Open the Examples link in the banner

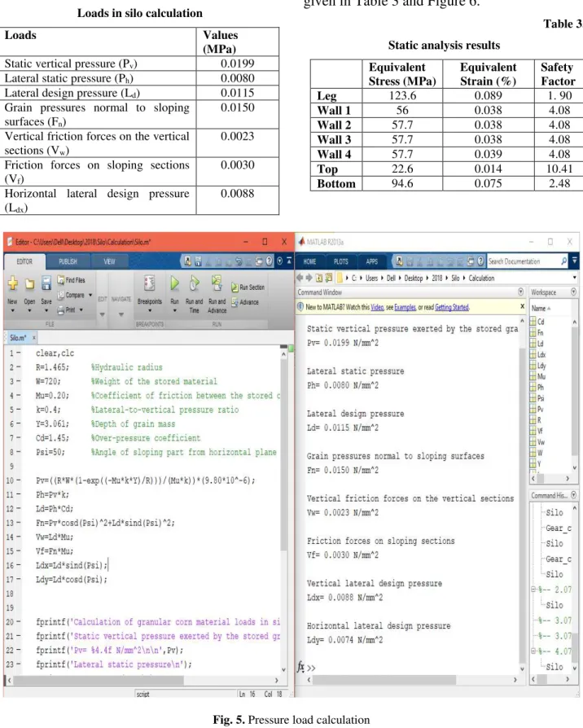[405, 307]
